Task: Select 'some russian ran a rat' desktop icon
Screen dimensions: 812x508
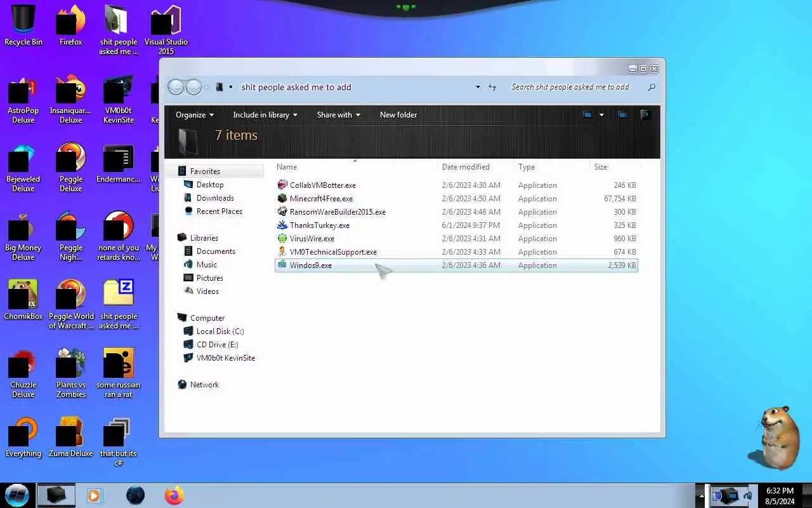Action: (x=118, y=373)
